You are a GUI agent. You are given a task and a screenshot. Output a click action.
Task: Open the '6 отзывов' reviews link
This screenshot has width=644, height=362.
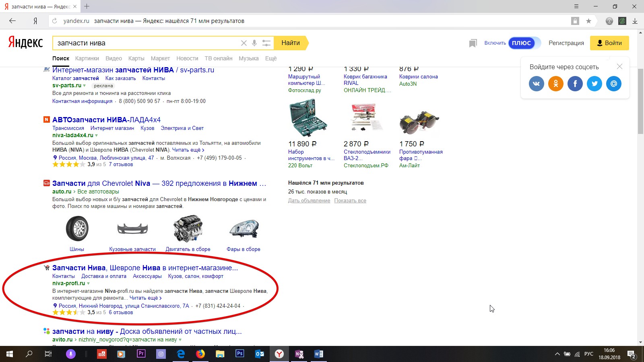coord(121,313)
